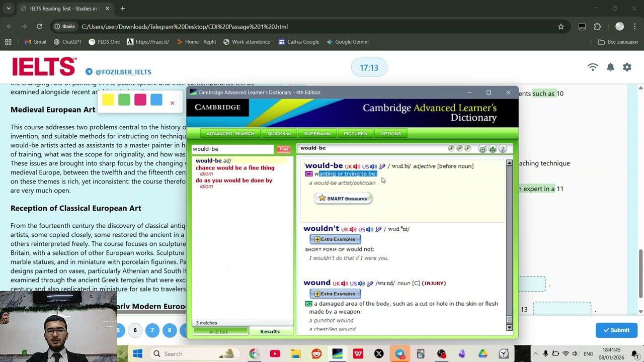
Task: Click the dictionary notes icon
Action: [483, 149]
